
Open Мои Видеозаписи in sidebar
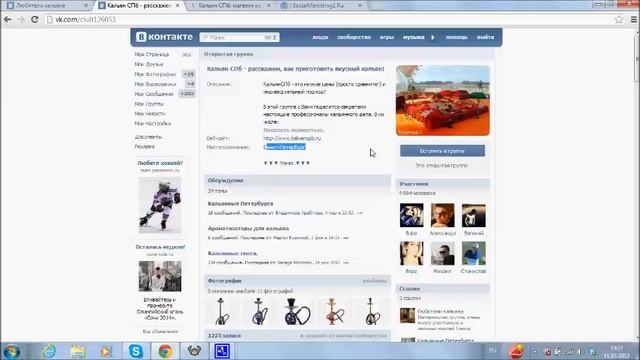(x=155, y=84)
